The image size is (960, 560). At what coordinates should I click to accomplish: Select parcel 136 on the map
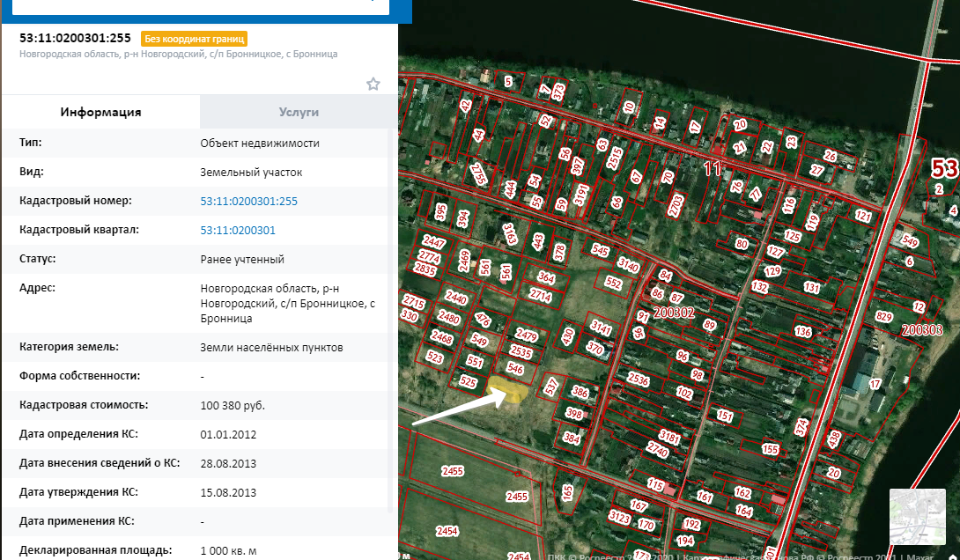coord(802,332)
